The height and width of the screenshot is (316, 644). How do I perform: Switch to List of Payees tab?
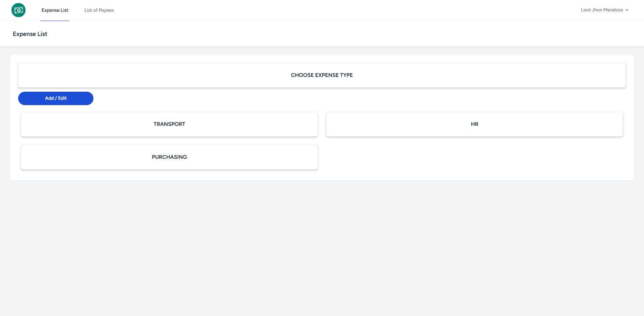pyautogui.click(x=99, y=10)
